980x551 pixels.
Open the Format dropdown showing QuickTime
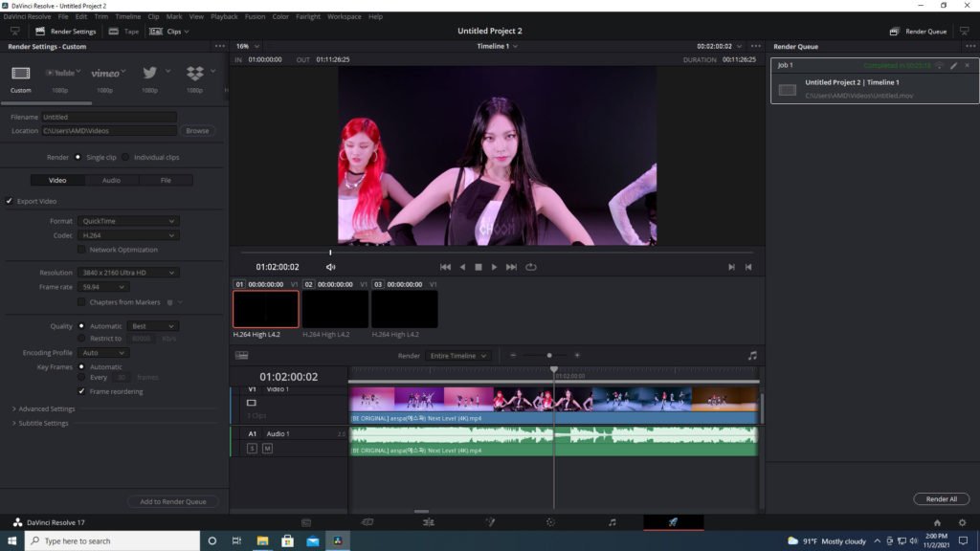click(x=128, y=221)
